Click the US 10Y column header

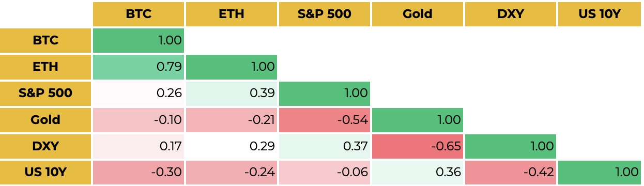(x=600, y=14)
